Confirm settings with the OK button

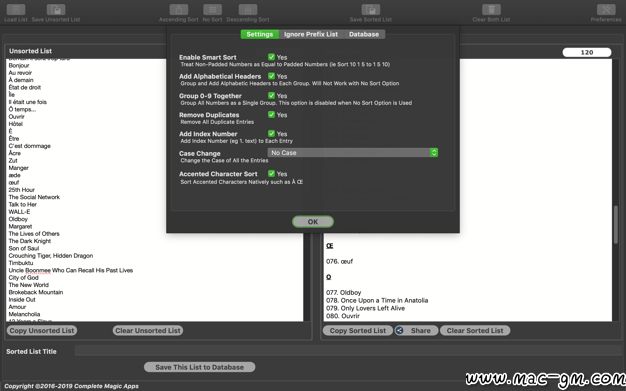click(x=313, y=222)
